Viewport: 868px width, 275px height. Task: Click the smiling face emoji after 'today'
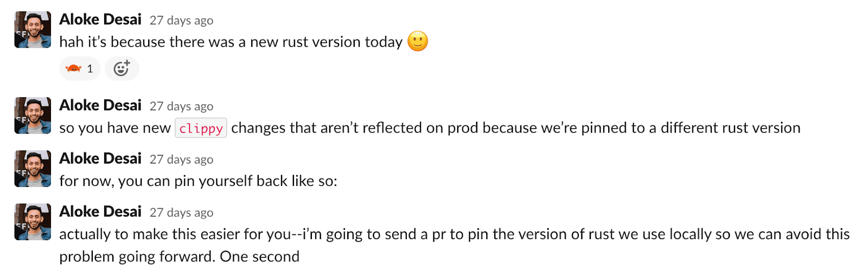pyautogui.click(x=417, y=41)
